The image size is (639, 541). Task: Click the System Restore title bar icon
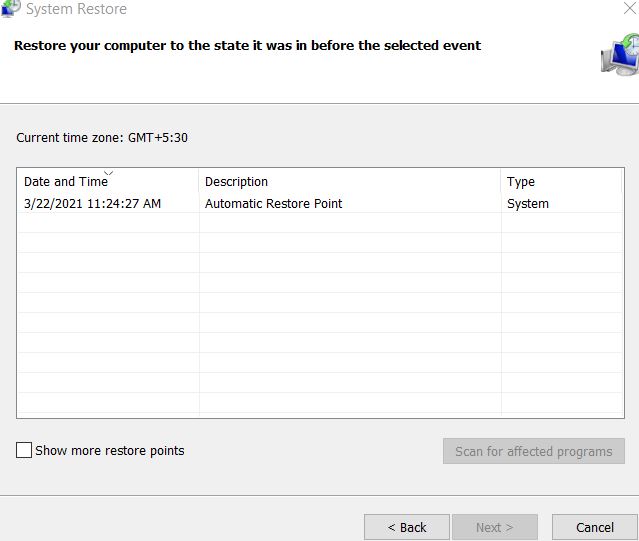tap(11, 8)
